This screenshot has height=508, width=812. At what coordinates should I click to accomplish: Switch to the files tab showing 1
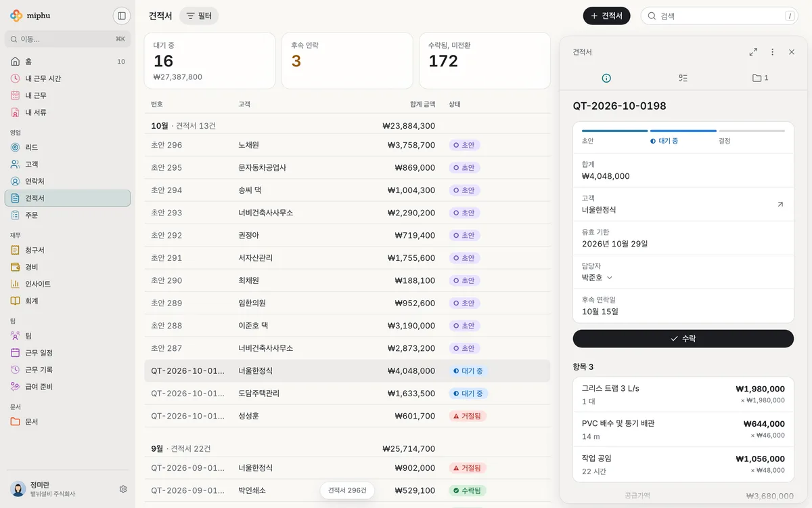[760, 78]
